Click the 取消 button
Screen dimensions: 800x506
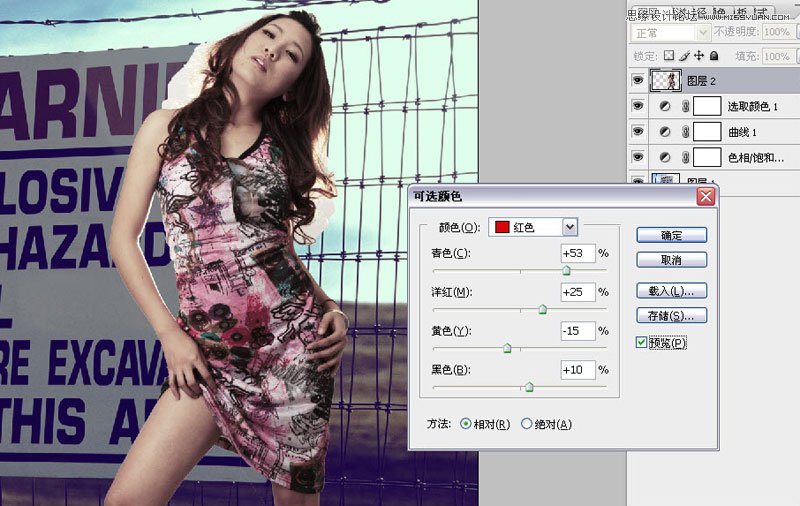671,260
